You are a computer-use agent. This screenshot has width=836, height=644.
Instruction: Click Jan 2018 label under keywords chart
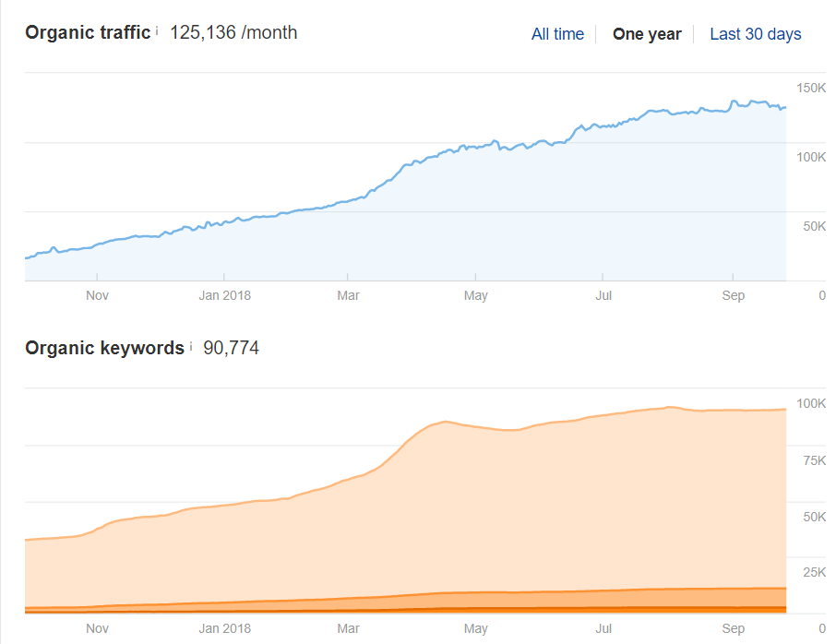tap(224, 628)
